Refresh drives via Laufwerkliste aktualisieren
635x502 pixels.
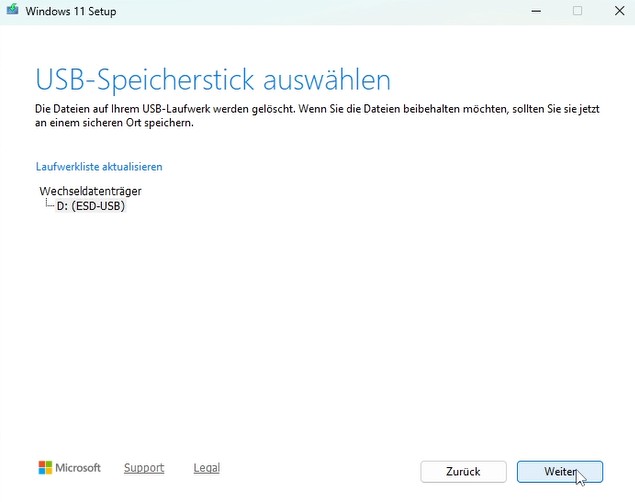click(99, 167)
